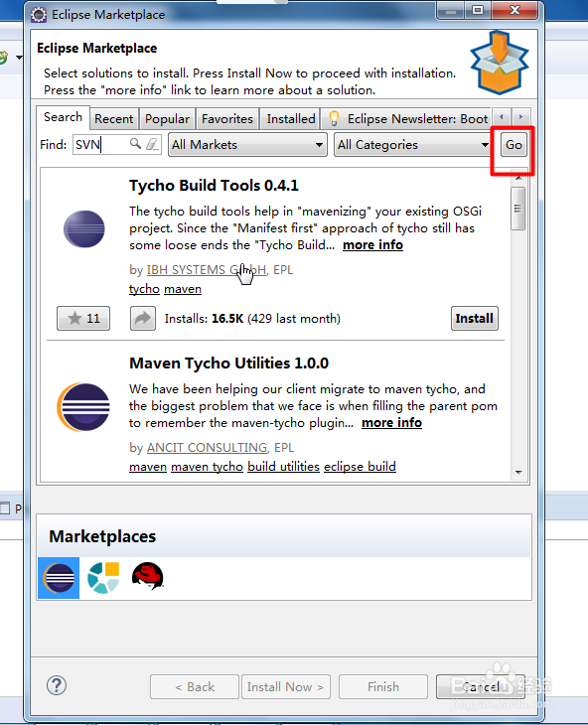Click the results scrollbar down arrow

(x=518, y=473)
